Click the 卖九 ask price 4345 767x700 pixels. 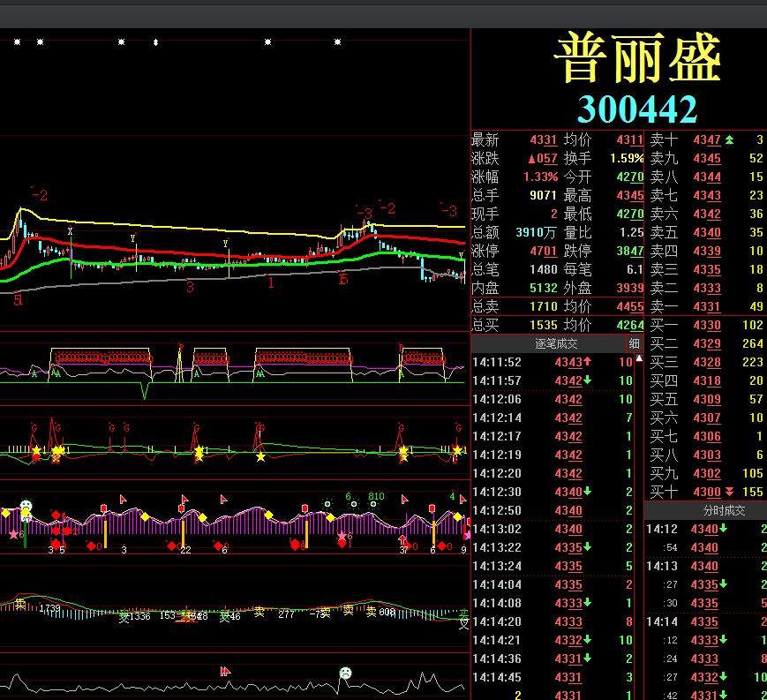coord(707,159)
